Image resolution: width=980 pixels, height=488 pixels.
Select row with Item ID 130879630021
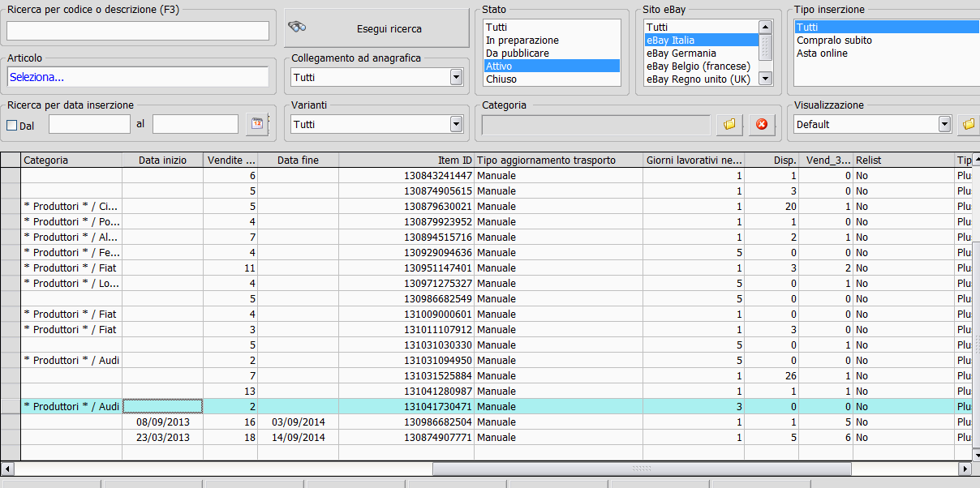pos(487,206)
